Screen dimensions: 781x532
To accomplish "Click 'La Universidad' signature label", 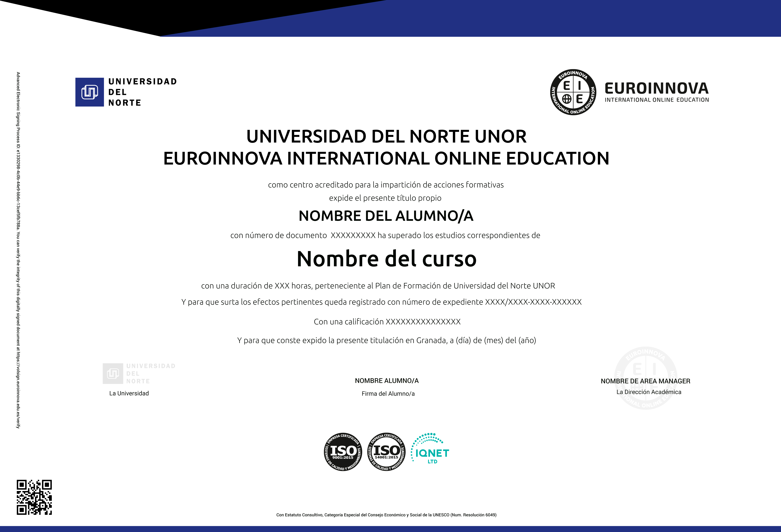I will coord(129,393).
